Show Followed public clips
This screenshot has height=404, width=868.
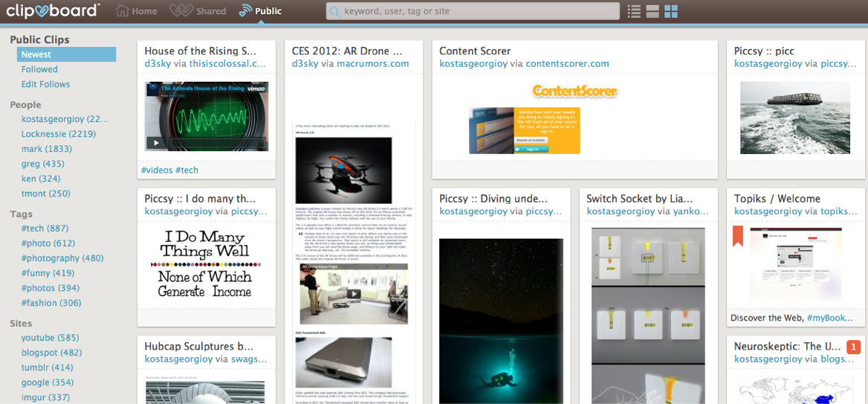(39, 69)
